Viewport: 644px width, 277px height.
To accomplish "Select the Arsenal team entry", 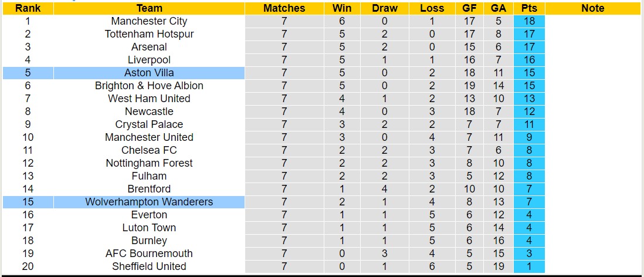I will [149, 47].
